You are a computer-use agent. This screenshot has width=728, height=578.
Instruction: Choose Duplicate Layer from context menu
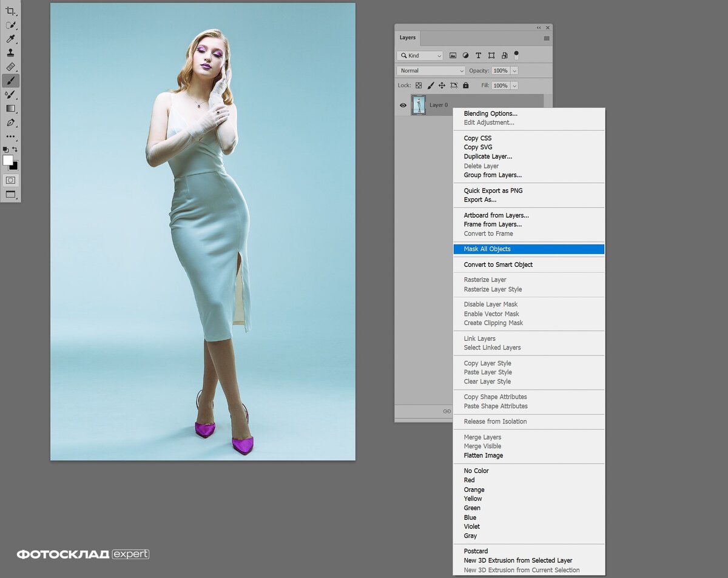(x=488, y=156)
